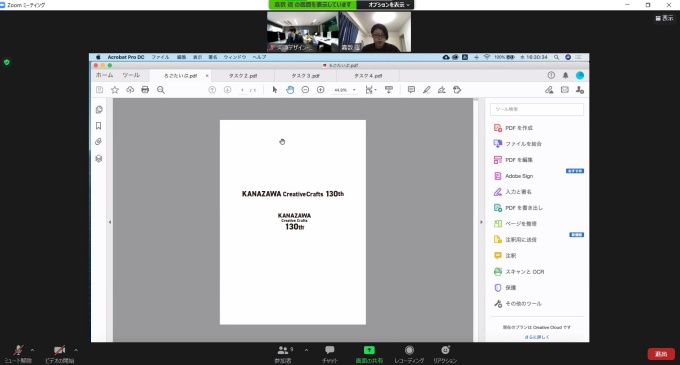This screenshot has height=365, width=680.
Task: Click the zoom out minus icon
Action: 305,90
